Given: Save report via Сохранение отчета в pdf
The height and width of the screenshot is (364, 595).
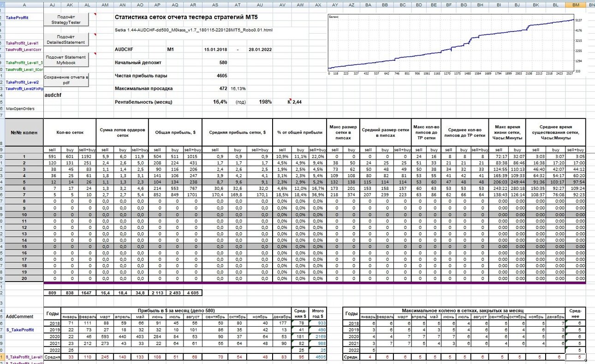Looking at the screenshot, I should 65,80.
